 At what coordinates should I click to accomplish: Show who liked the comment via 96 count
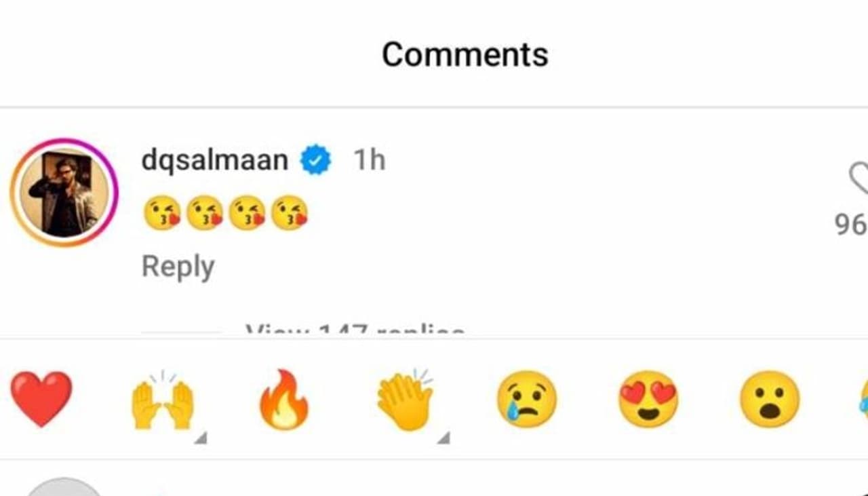[x=851, y=224]
